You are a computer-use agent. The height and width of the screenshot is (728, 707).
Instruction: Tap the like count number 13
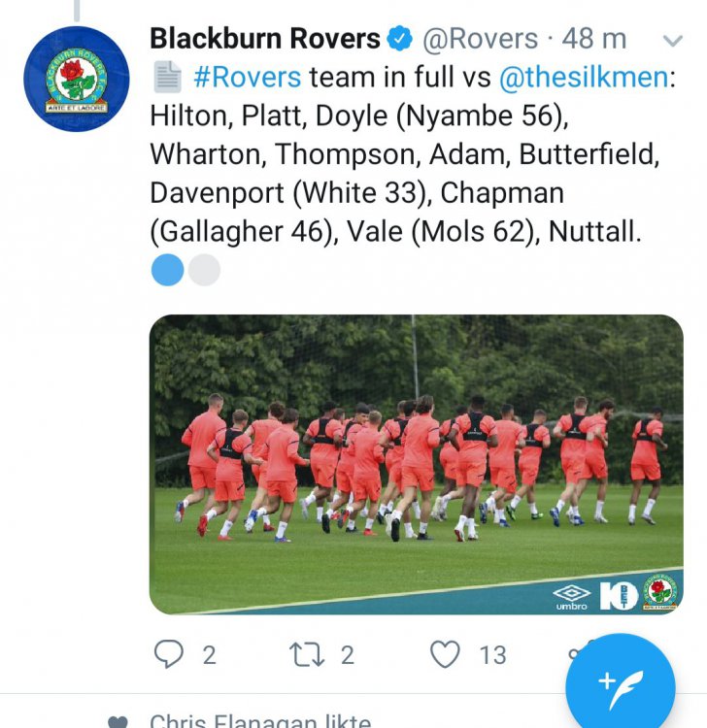492,655
